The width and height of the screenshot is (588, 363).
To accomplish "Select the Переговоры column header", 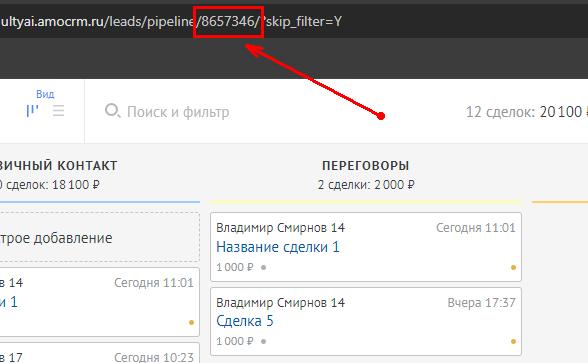I will [x=366, y=165].
